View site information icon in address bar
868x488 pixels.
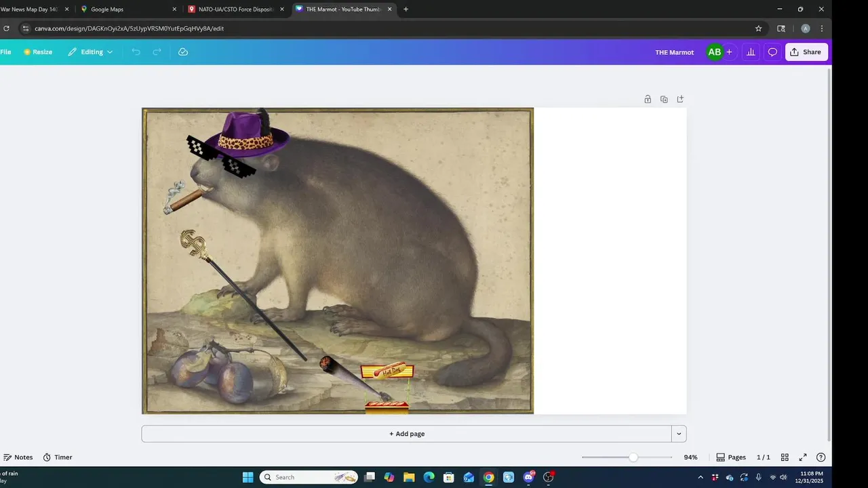point(25,28)
